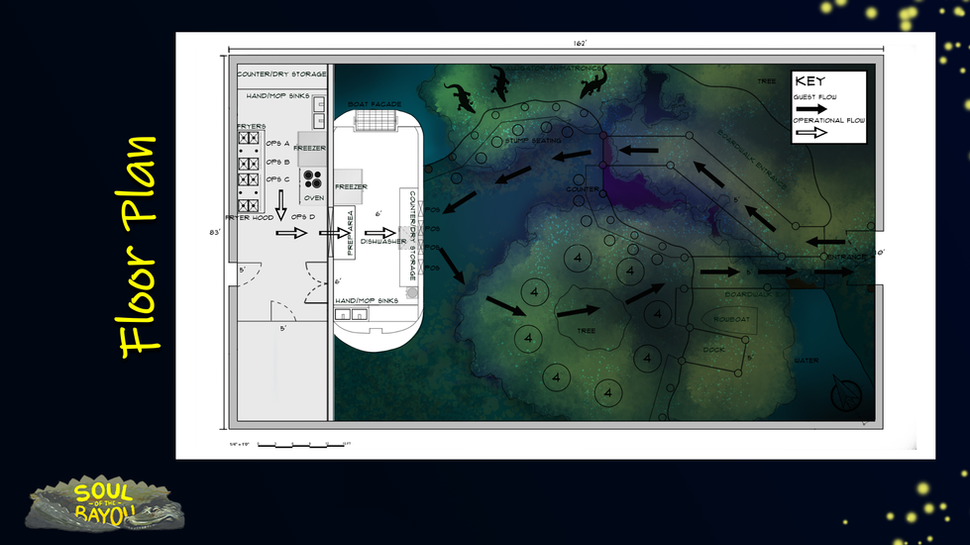Click the boat facade grille grid
Image resolution: width=970 pixels, height=545 pixels.
pos(375,120)
